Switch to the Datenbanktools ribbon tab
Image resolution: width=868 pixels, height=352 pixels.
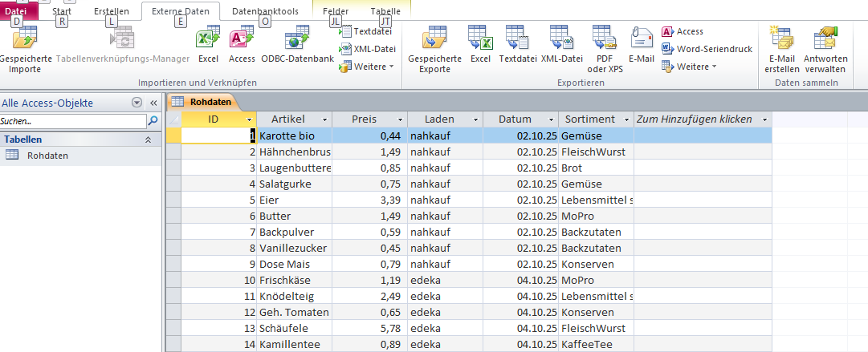pos(265,11)
